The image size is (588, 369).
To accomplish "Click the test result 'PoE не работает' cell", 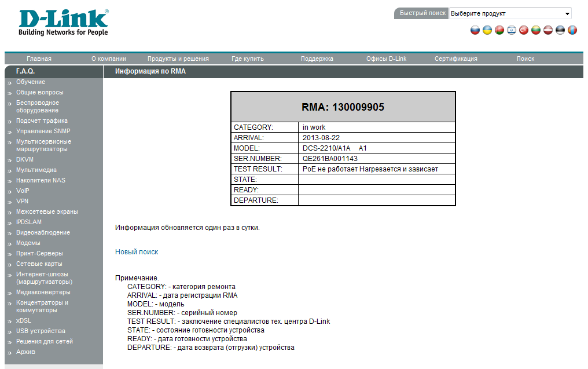I will point(370,169).
